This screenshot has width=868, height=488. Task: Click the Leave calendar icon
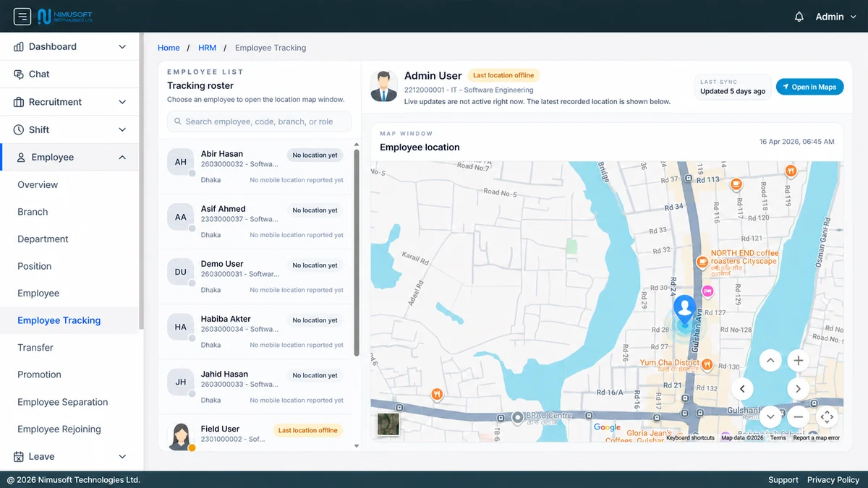(19, 456)
